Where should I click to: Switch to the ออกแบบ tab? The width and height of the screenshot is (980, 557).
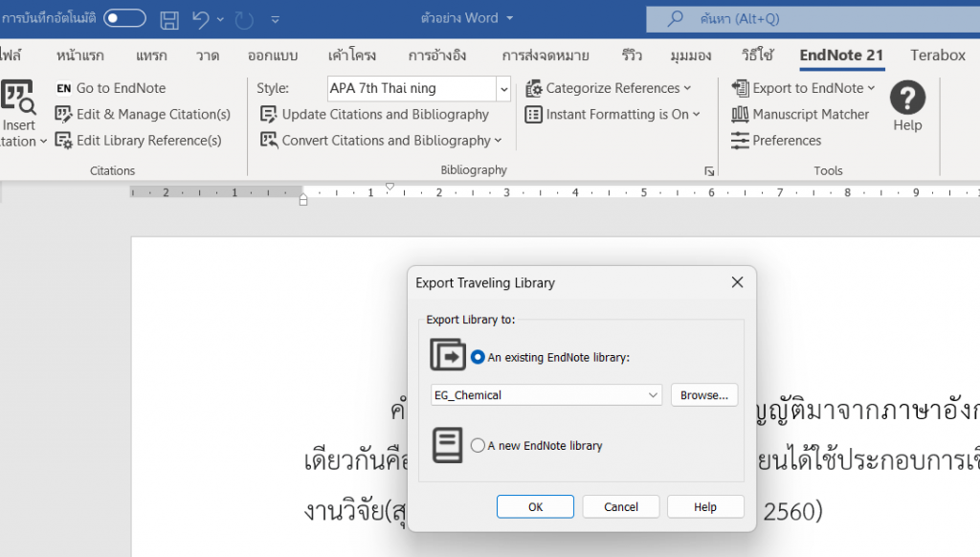(273, 56)
